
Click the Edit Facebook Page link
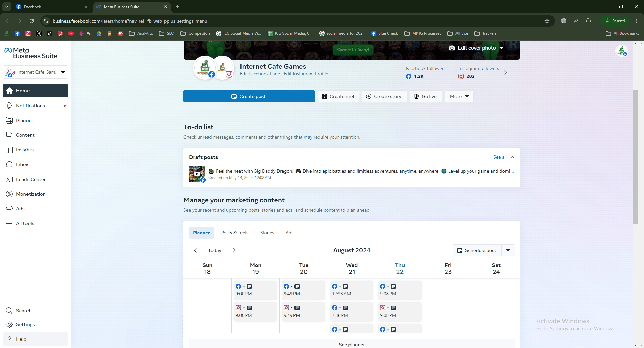click(x=260, y=74)
